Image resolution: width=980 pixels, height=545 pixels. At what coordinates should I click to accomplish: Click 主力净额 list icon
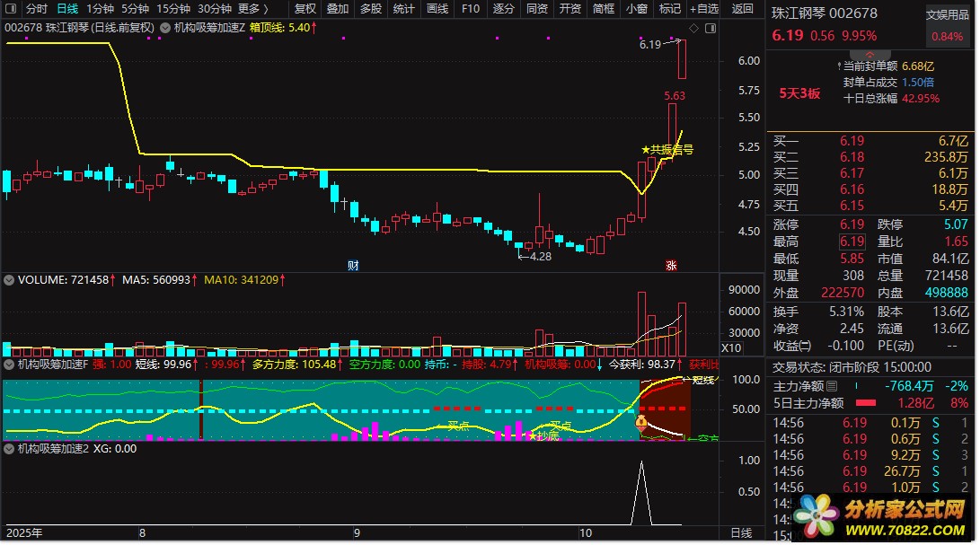coord(832,386)
